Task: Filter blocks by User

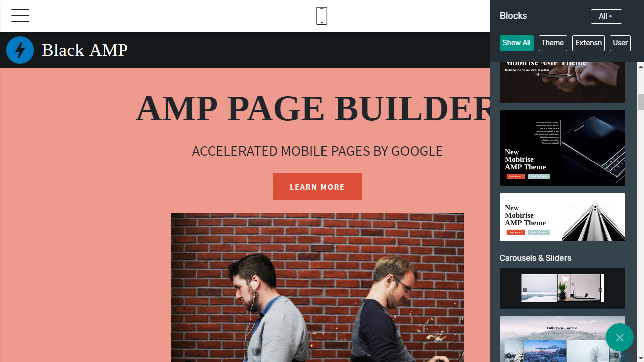Action: 620,43
